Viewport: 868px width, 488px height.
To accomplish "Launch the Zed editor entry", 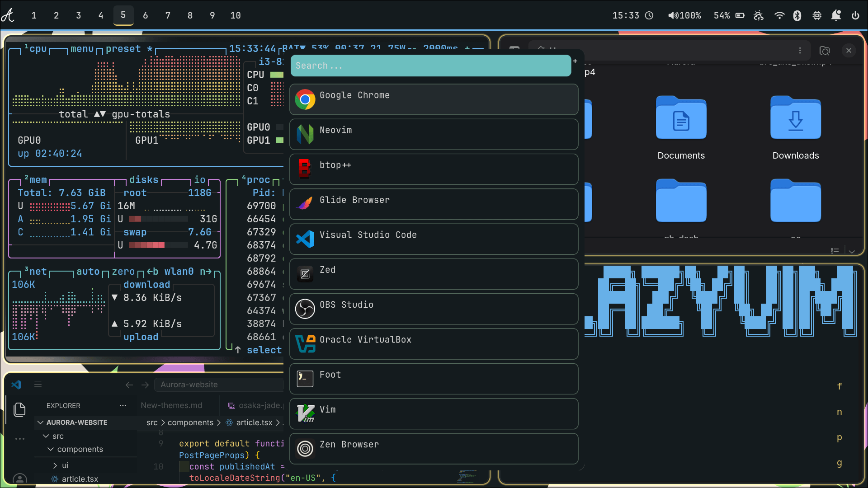I will (x=434, y=274).
